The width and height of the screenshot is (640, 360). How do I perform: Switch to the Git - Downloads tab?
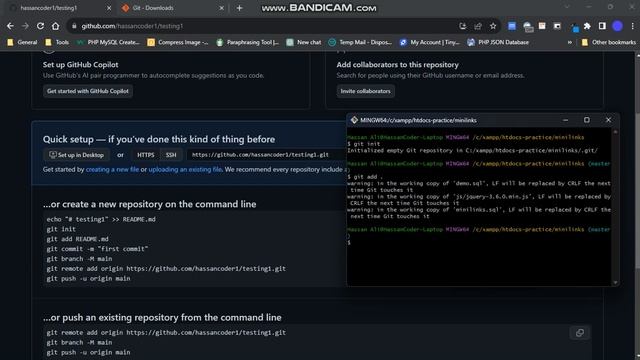click(x=171, y=8)
